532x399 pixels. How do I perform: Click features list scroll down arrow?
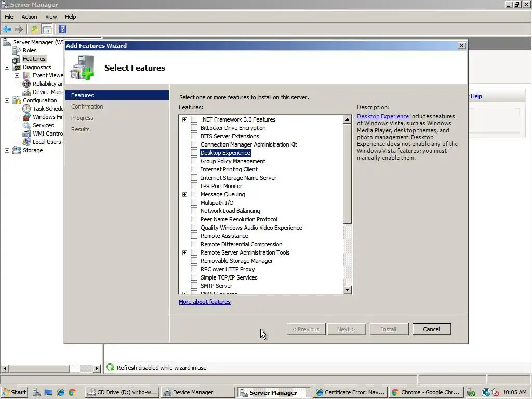[x=347, y=290]
